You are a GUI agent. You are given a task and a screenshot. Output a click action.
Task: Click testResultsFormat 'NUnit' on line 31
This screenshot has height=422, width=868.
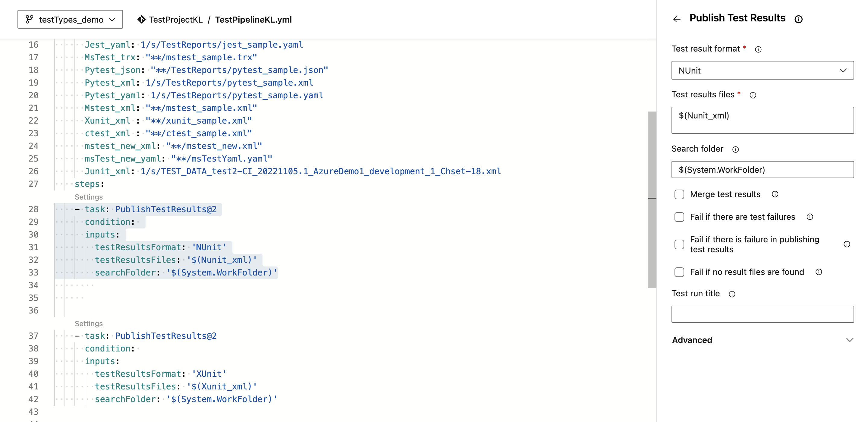(161, 247)
